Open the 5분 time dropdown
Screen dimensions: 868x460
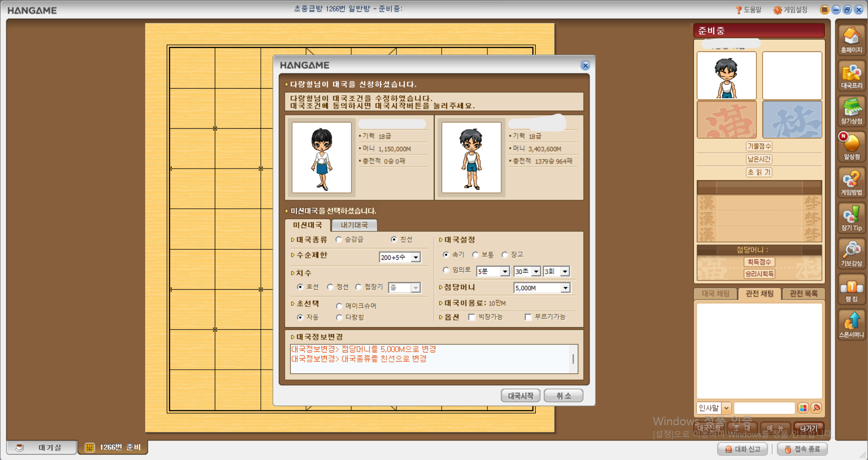tap(493, 271)
